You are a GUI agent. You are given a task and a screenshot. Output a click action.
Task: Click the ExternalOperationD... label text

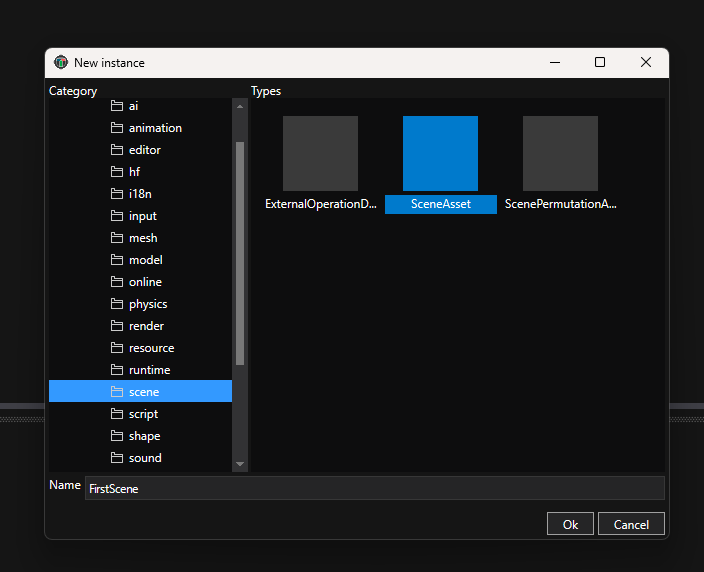[x=321, y=204]
